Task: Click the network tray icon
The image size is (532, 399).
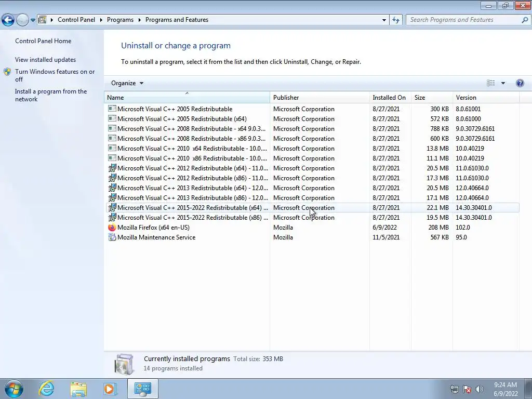Action: [454, 389]
